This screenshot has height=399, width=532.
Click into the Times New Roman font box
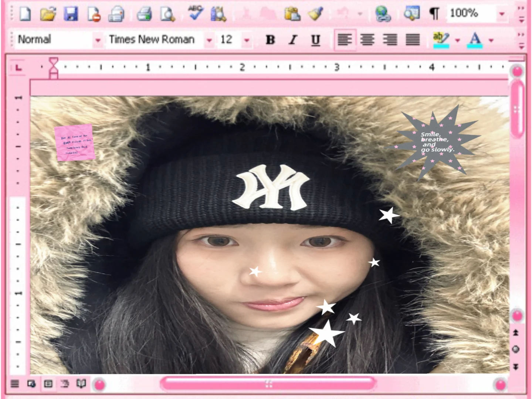point(155,40)
